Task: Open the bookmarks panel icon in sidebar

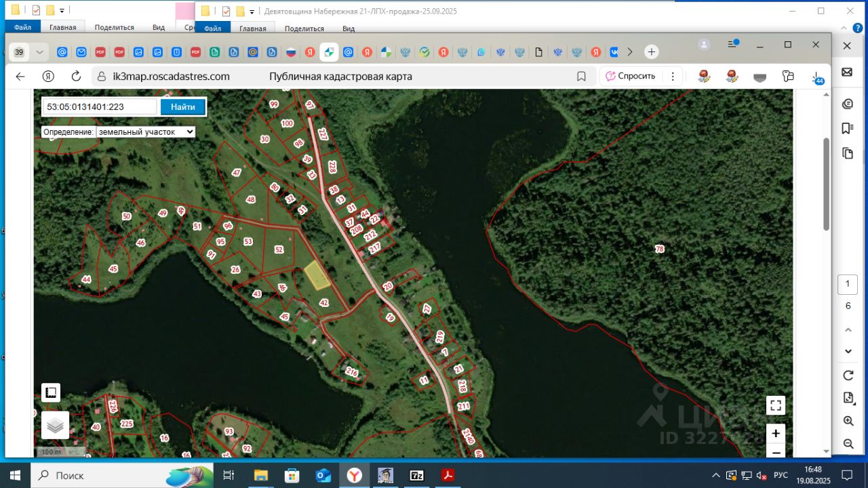Action: coord(847,128)
